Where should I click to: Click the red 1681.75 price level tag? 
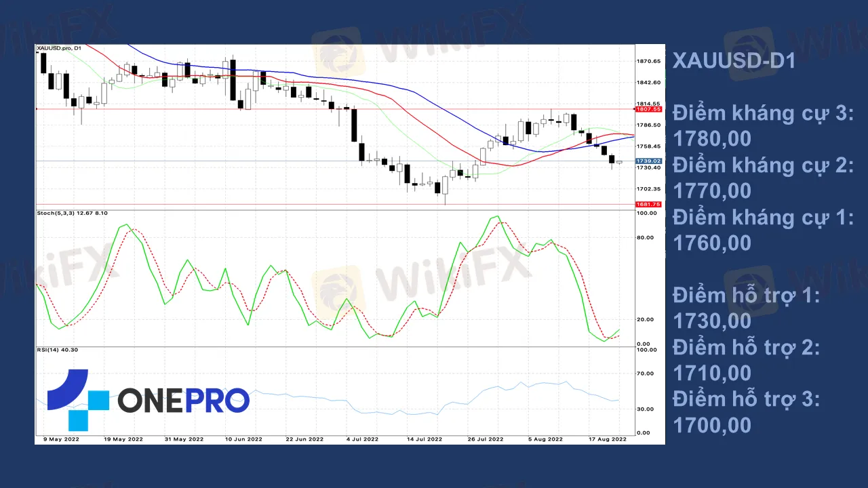coord(648,204)
